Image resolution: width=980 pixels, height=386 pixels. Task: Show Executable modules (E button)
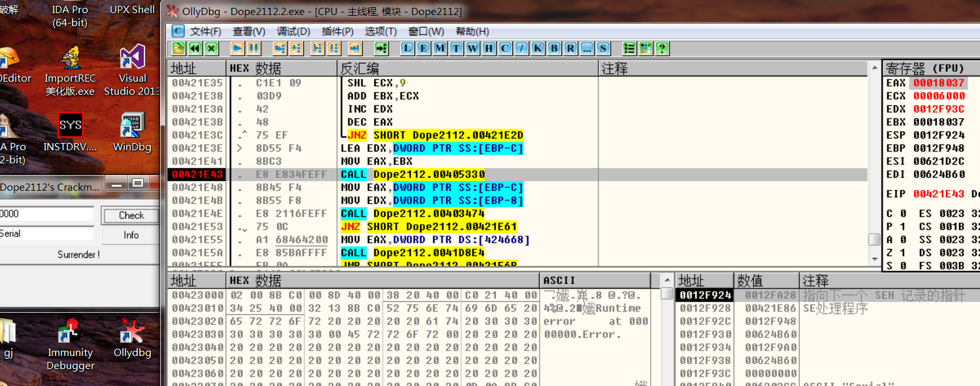tap(423, 48)
